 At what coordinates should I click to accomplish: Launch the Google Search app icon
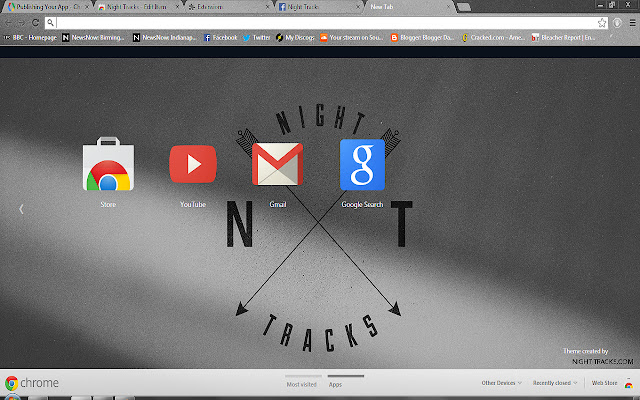(x=362, y=164)
